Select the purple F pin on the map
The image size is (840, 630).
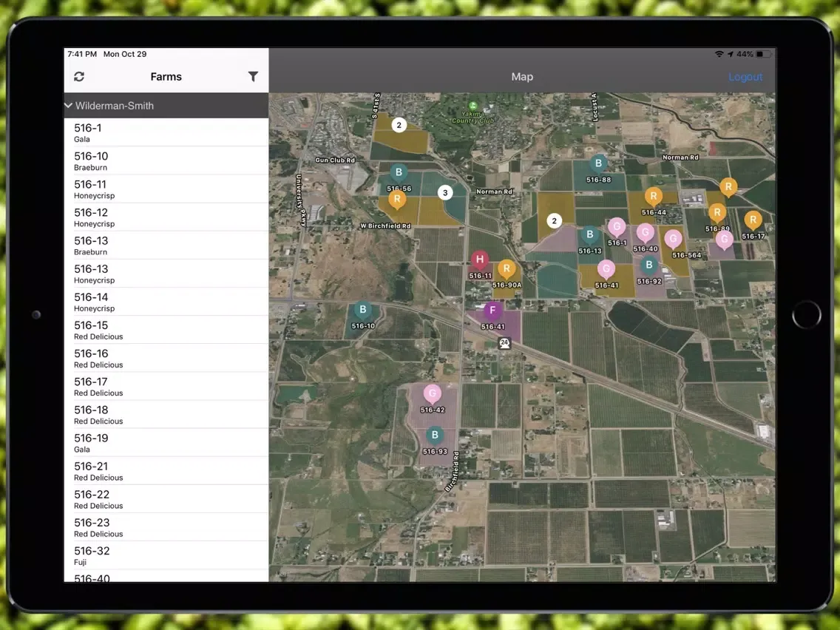[492, 311]
